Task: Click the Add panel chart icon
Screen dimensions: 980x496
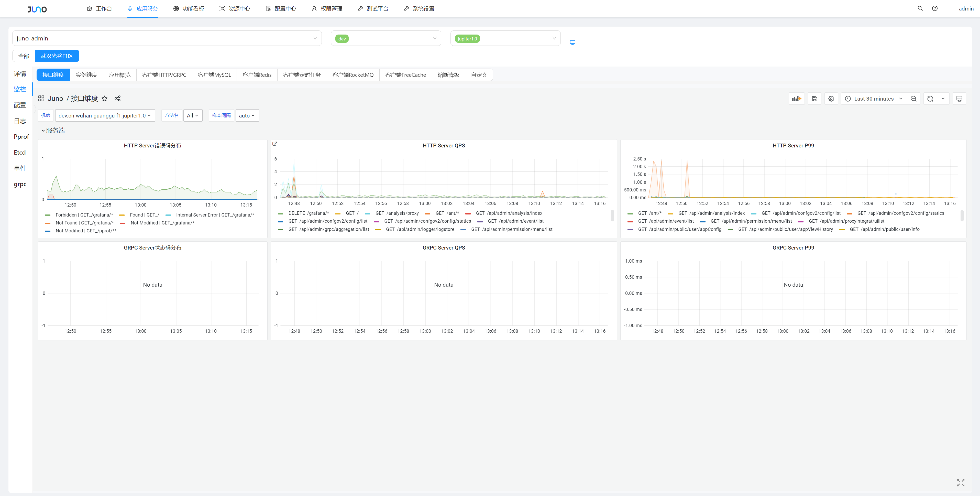Action: (797, 99)
